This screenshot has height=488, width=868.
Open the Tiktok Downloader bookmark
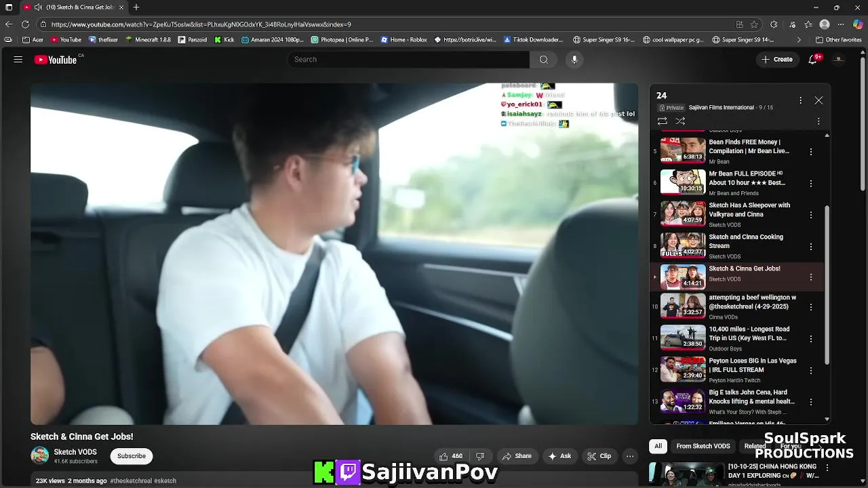click(533, 40)
